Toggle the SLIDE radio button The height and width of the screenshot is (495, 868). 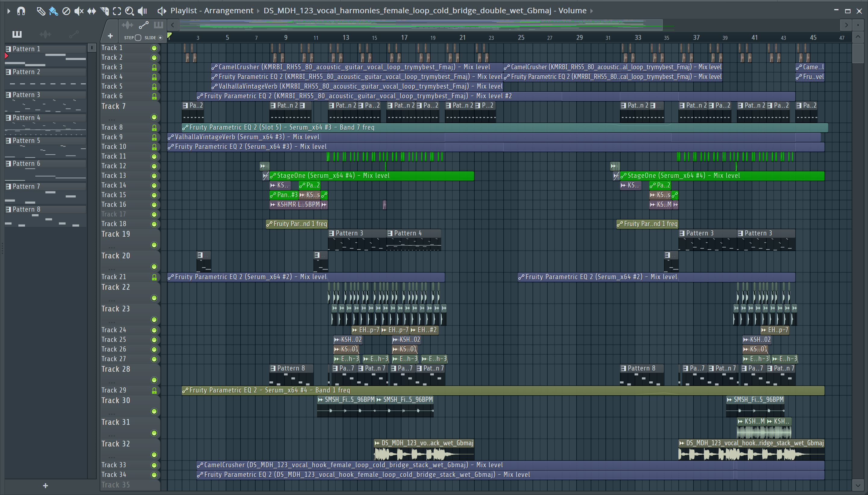[x=160, y=38]
